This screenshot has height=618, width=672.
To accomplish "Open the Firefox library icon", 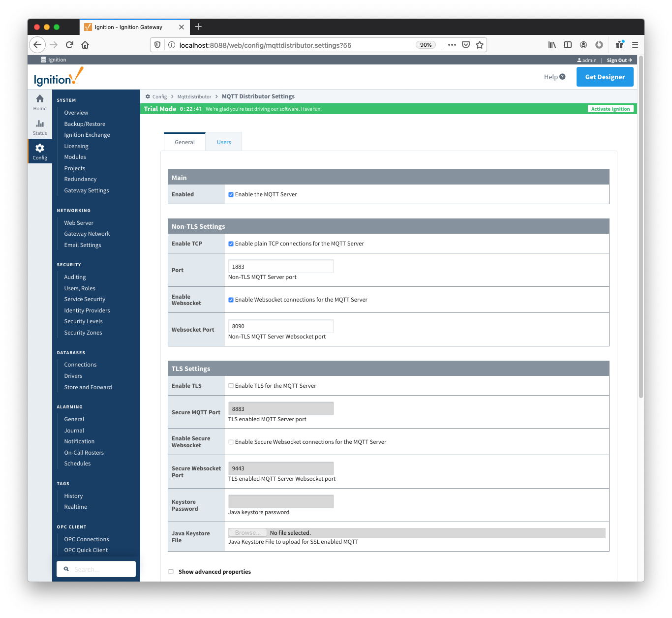I will point(552,45).
